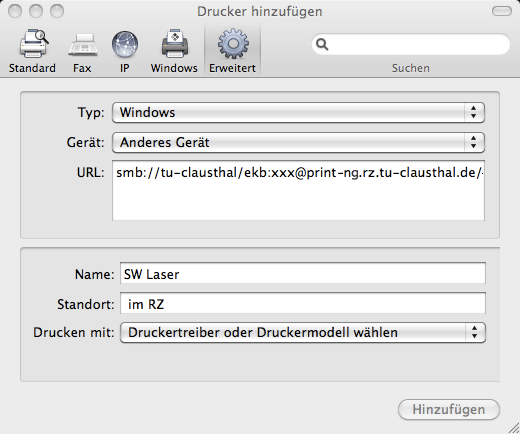This screenshot has height=434, width=520.
Task: Click the Name field containing SW Laser
Action: [x=303, y=273]
